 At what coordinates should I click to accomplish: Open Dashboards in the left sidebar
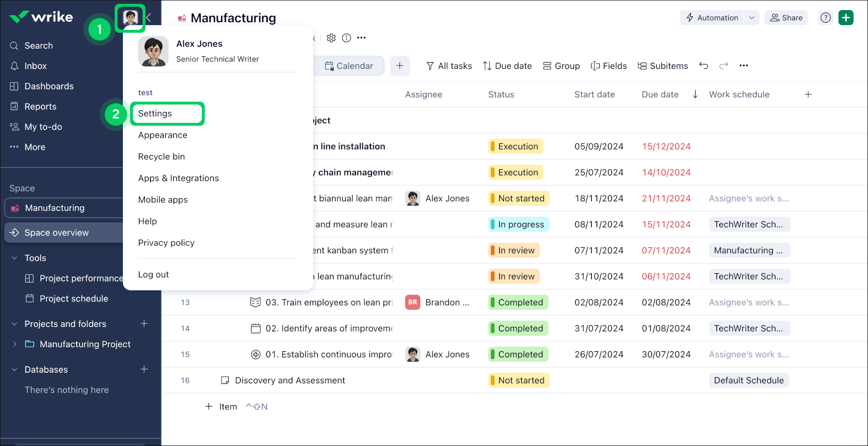[x=49, y=86]
